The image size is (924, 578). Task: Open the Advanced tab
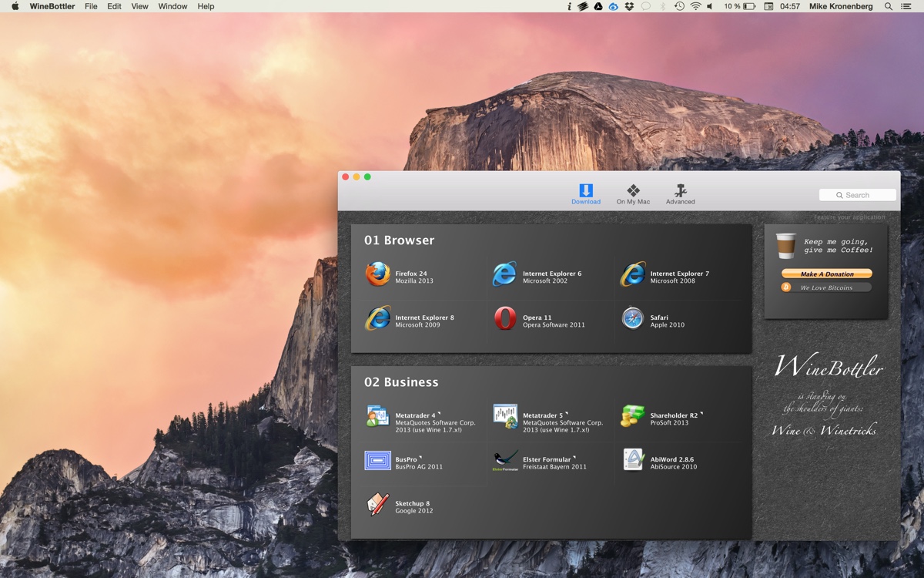pyautogui.click(x=681, y=194)
